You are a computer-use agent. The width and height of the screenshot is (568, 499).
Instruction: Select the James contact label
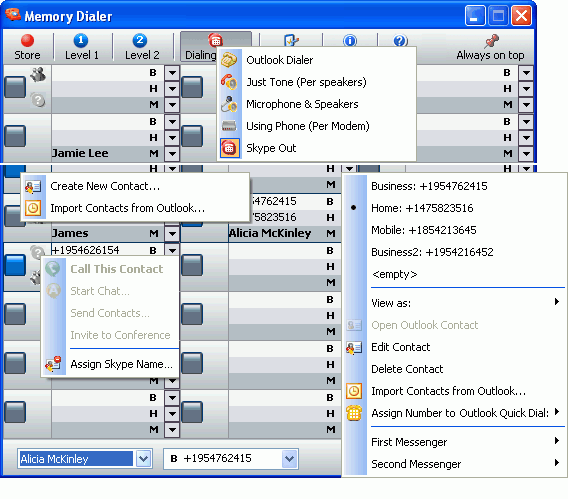pyautogui.click(x=70, y=233)
